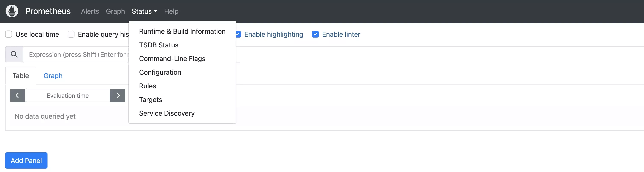This screenshot has width=644, height=172.
Task: Click the magnifying glass search icon
Action: (x=14, y=54)
